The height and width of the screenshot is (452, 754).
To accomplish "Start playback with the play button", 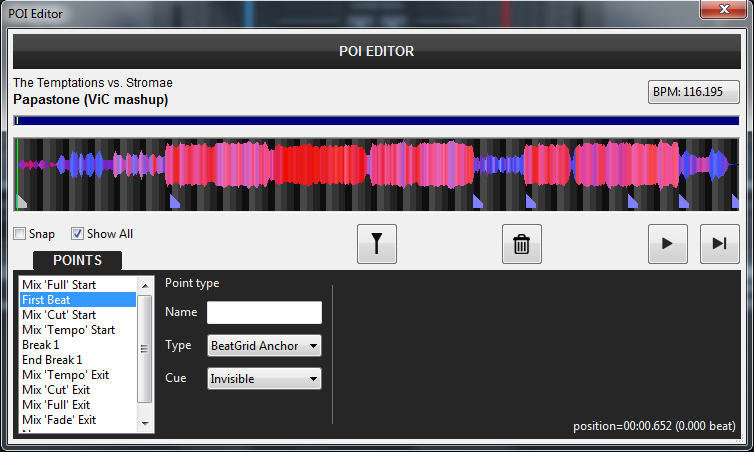I will (667, 244).
